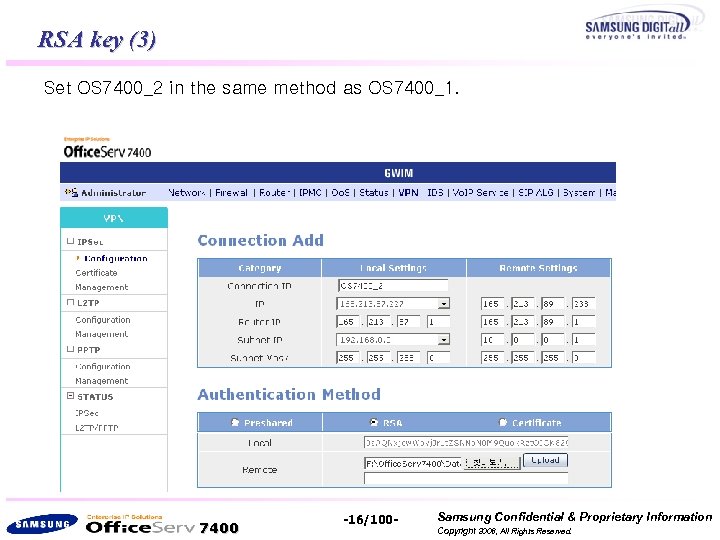Click remote Subnet IP first octet field
Viewport: 720px width, 540px height.
click(492, 340)
